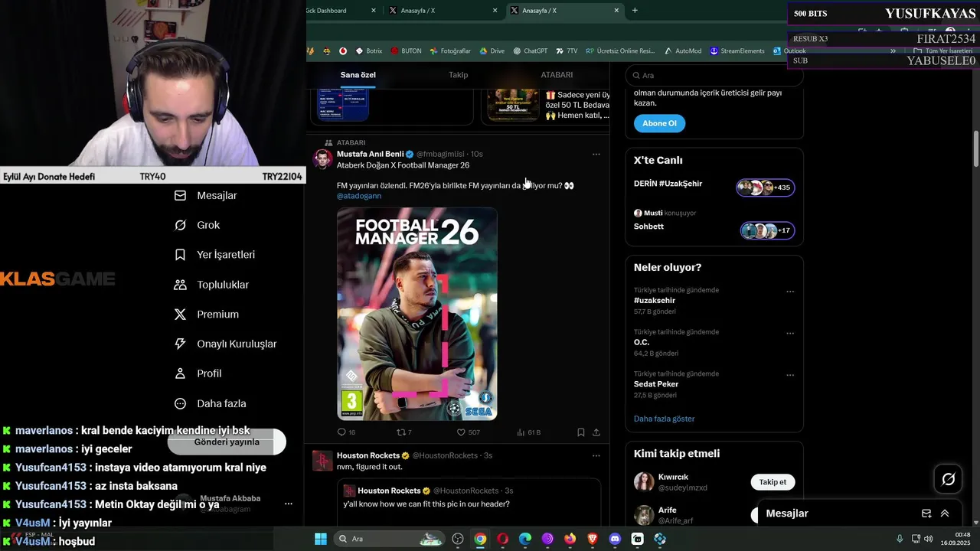Switch to the ATABARI tab
Viewport: 980px width, 551px height.
click(x=557, y=75)
